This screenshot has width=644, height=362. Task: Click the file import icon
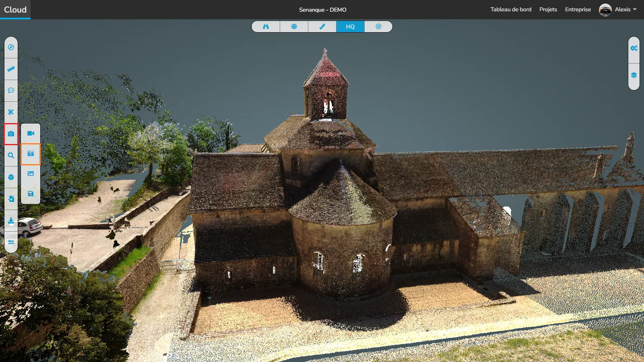tap(11, 199)
